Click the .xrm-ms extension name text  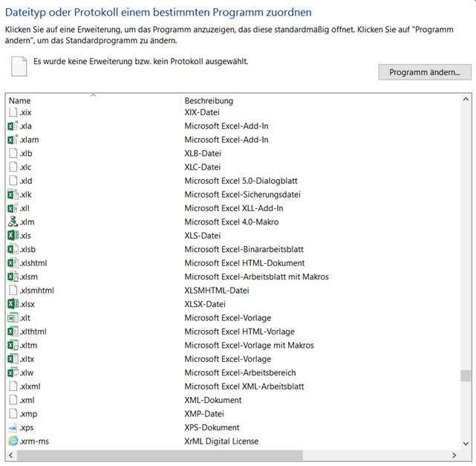(34, 441)
